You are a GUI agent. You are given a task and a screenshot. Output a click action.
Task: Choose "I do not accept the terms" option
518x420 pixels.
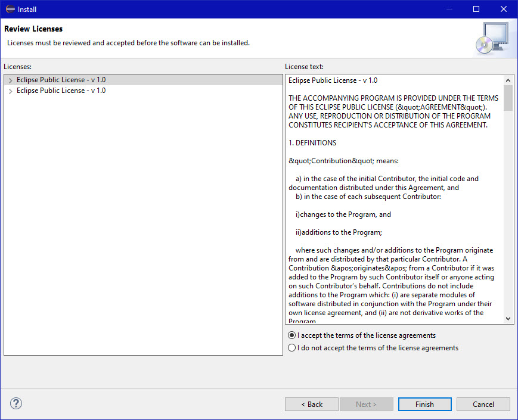click(x=291, y=348)
